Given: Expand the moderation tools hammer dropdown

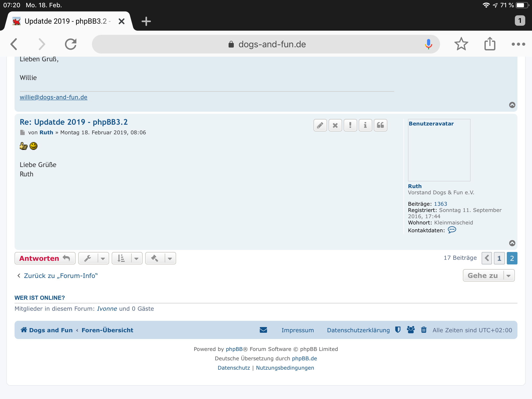Looking at the screenshot, I should 161,258.
